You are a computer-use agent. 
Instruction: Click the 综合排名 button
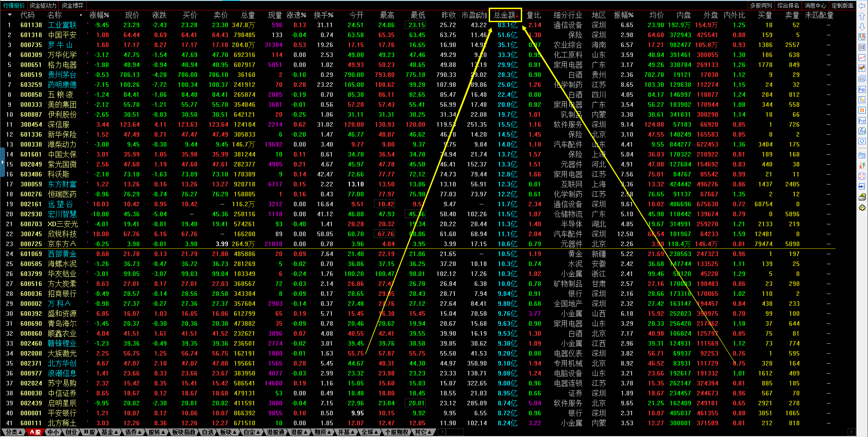[x=788, y=5]
